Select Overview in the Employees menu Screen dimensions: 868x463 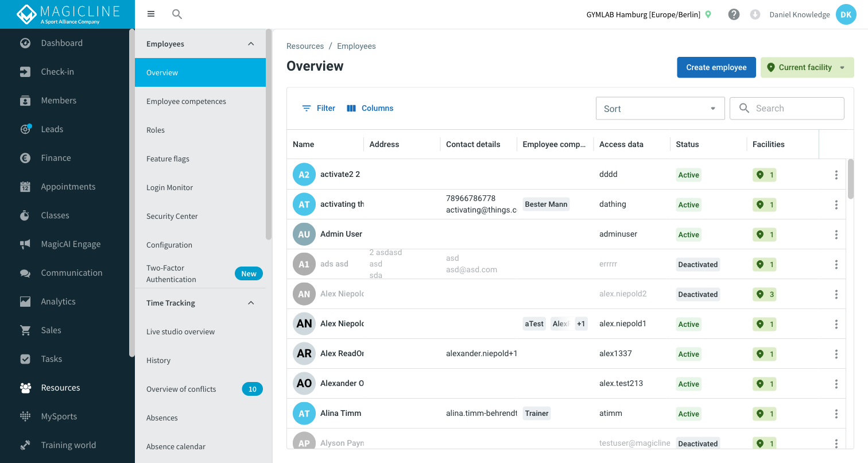200,72
